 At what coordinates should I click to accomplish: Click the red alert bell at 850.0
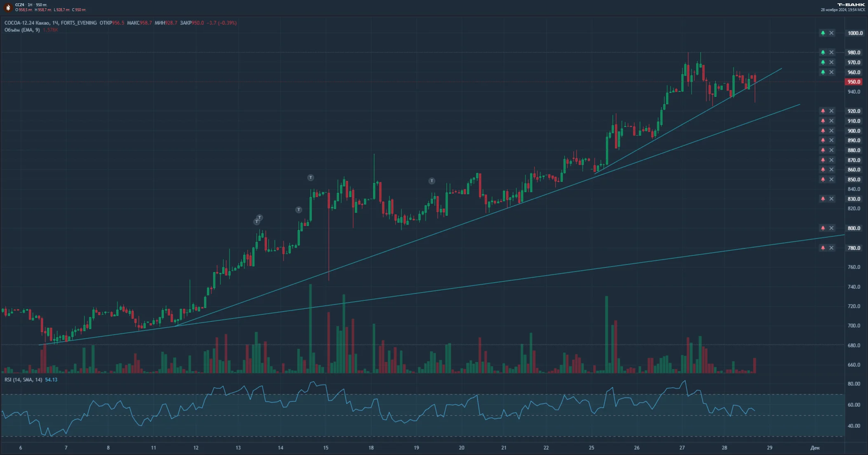tap(823, 179)
